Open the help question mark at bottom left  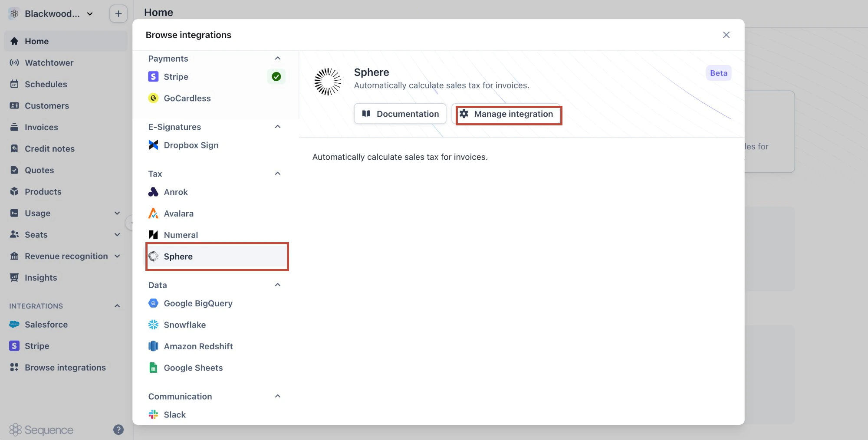point(118,430)
